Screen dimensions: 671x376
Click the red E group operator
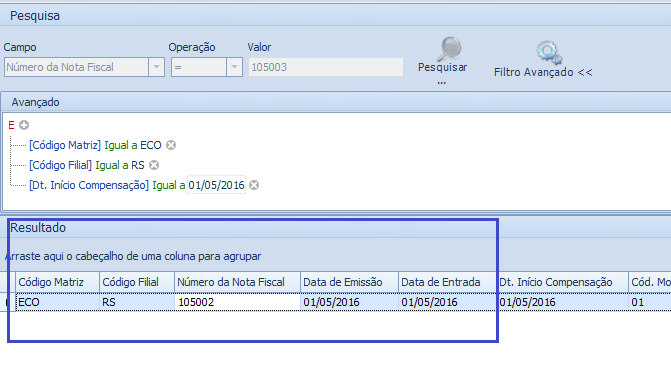pyautogui.click(x=11, y=125)
